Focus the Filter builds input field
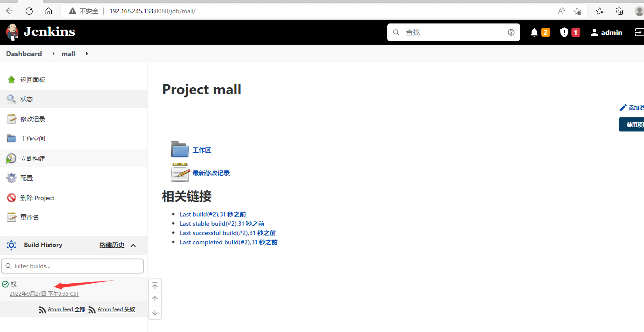This screenshot has height=332, width=644. (73, 266)
